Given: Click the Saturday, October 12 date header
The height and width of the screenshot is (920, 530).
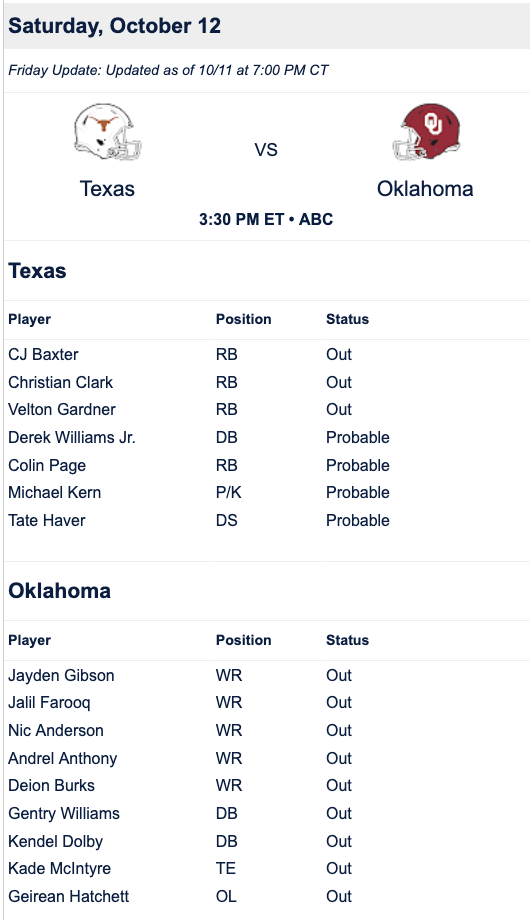Looking at the screenshot, I should (114, 26).
